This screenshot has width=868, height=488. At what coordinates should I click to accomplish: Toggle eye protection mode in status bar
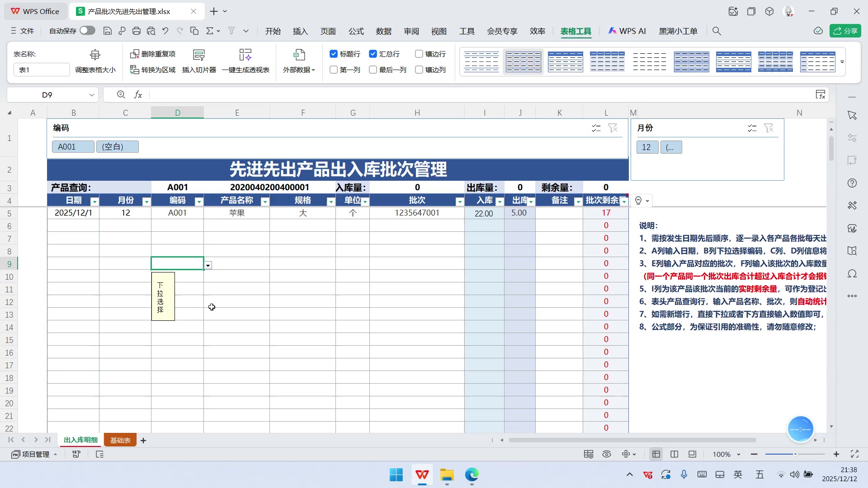click(x=606, y=454)
